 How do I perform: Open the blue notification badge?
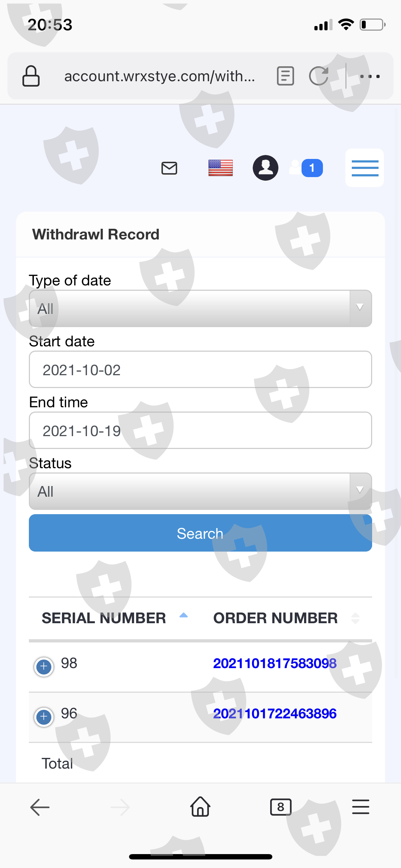(x=312, y=168)
